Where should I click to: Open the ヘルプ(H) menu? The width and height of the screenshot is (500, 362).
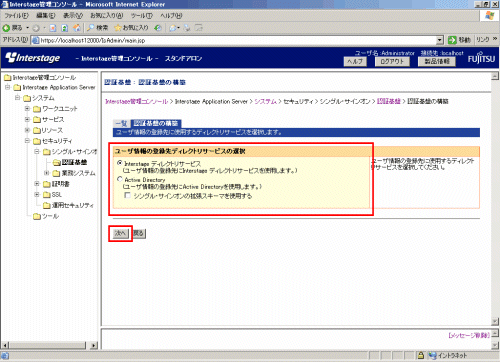pyautogui.click(x=171, y=16)
